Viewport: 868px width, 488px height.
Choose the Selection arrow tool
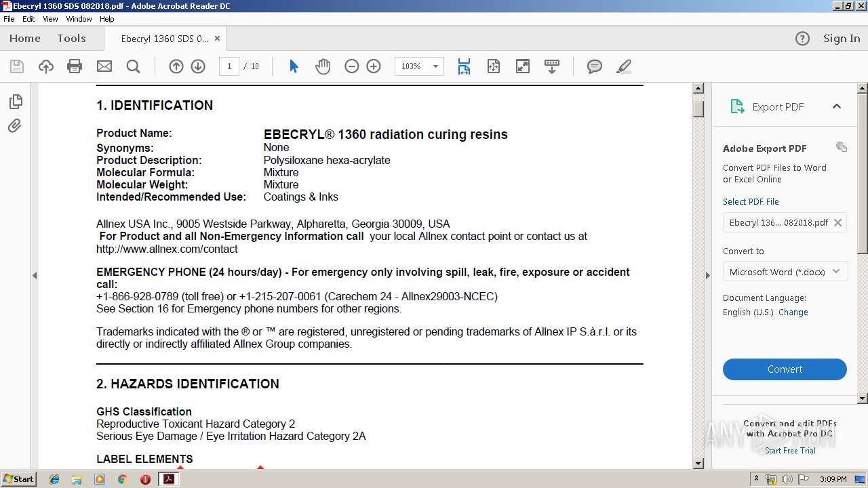294,66
